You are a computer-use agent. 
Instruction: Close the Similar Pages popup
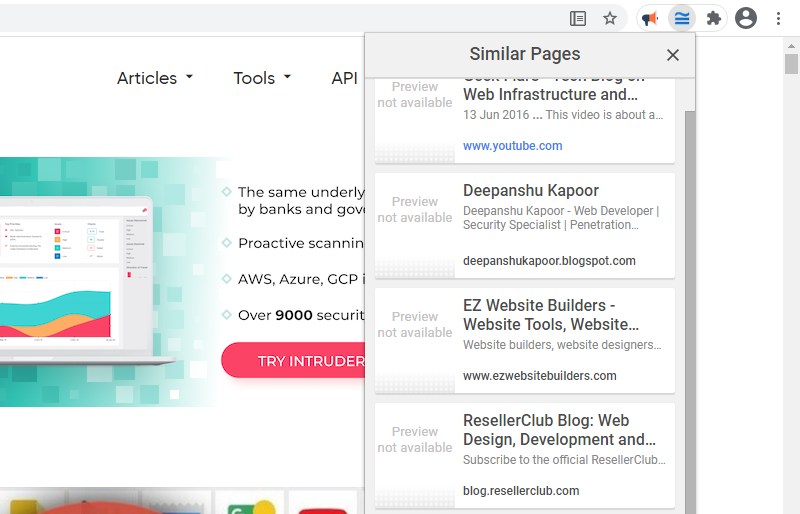coord(672,55)
